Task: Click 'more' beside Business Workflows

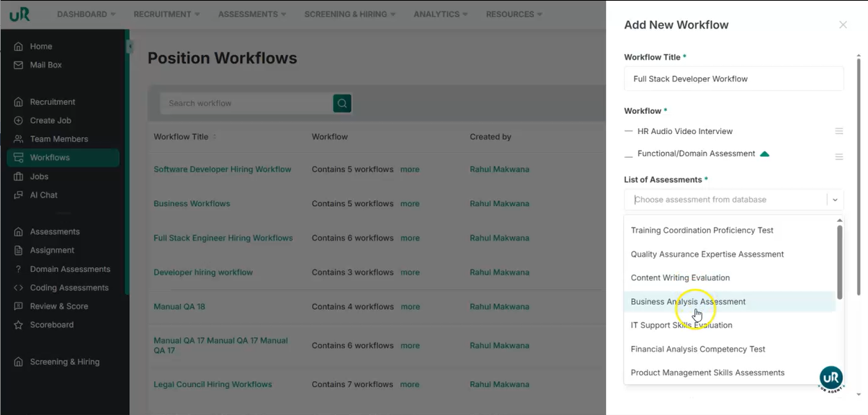Action: (410, 204)
